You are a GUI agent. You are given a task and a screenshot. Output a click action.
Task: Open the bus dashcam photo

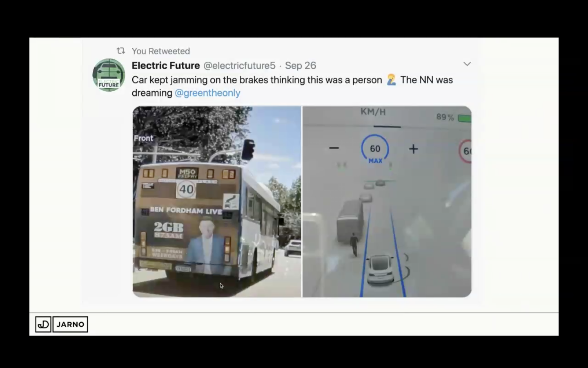click(x=217, y=202)
